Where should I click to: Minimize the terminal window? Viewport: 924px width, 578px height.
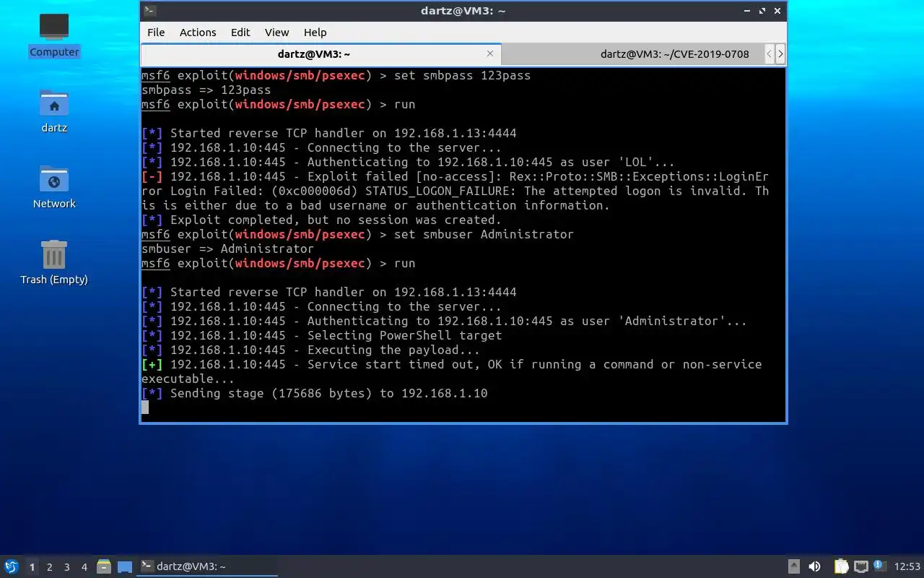[x=749, y=11]
